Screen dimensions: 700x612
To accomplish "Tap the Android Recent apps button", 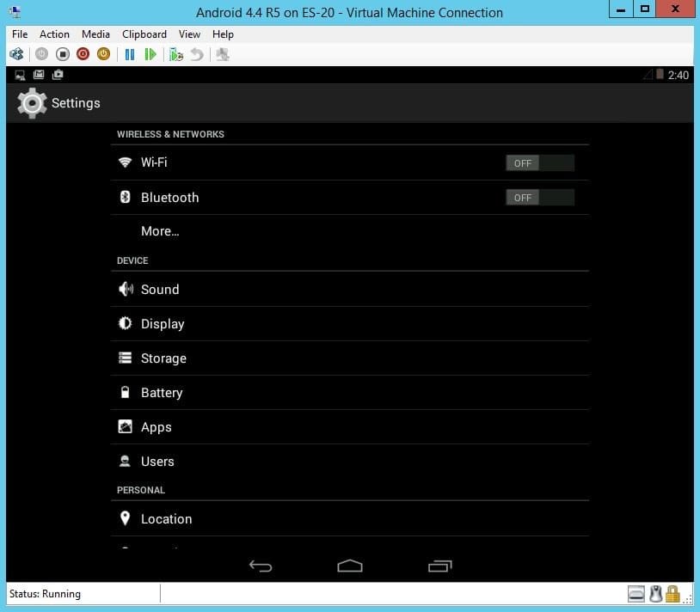I will pyautogui.click(x=440, y=566).
